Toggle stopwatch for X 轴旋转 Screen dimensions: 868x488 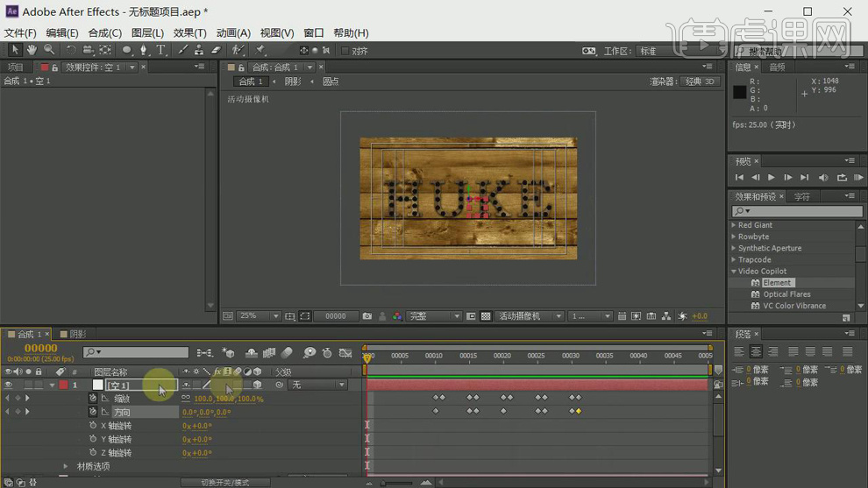click(x=93, y=425)
